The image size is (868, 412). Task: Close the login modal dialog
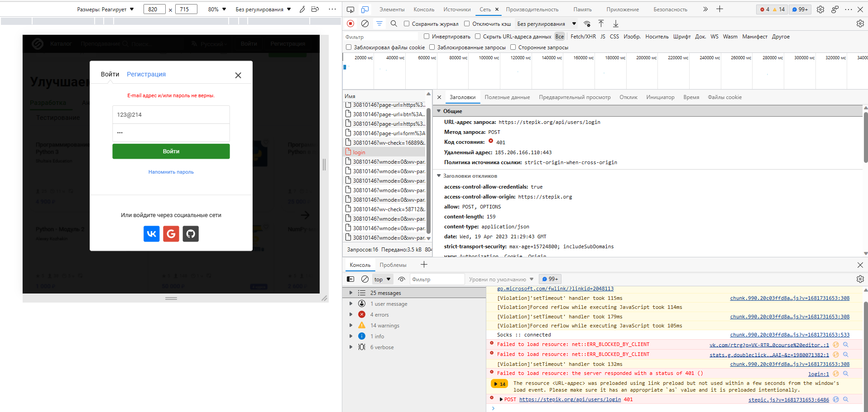point(238,76)
